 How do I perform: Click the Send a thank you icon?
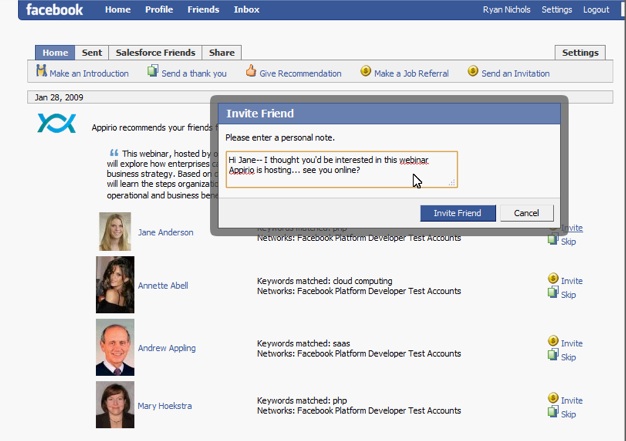153,71
